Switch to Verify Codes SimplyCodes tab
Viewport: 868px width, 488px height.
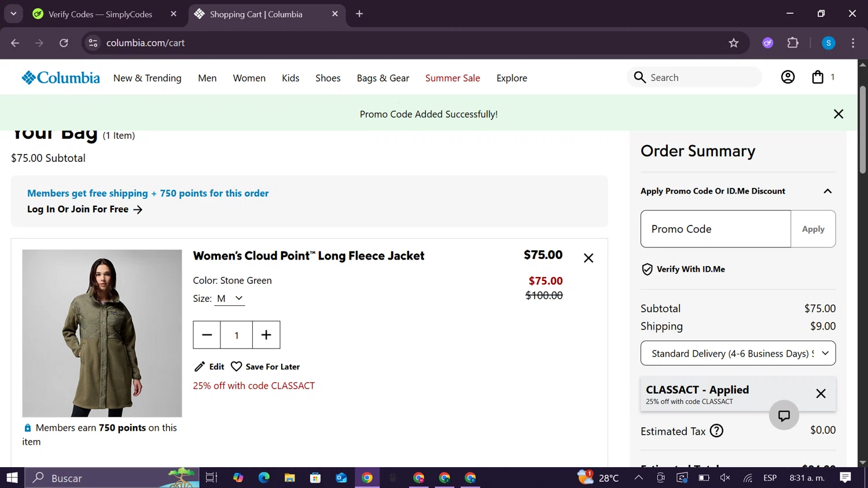pyautogui.click(x=100, y=14)
